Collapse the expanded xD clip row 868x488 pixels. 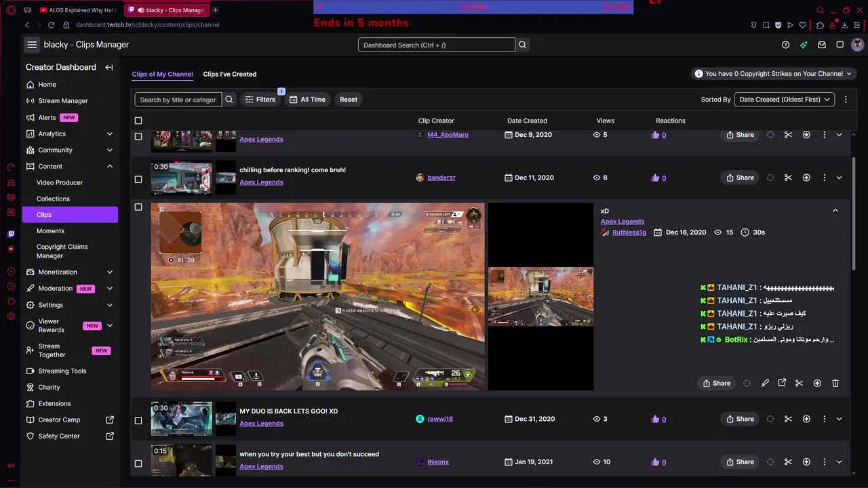tap(835, 211)
